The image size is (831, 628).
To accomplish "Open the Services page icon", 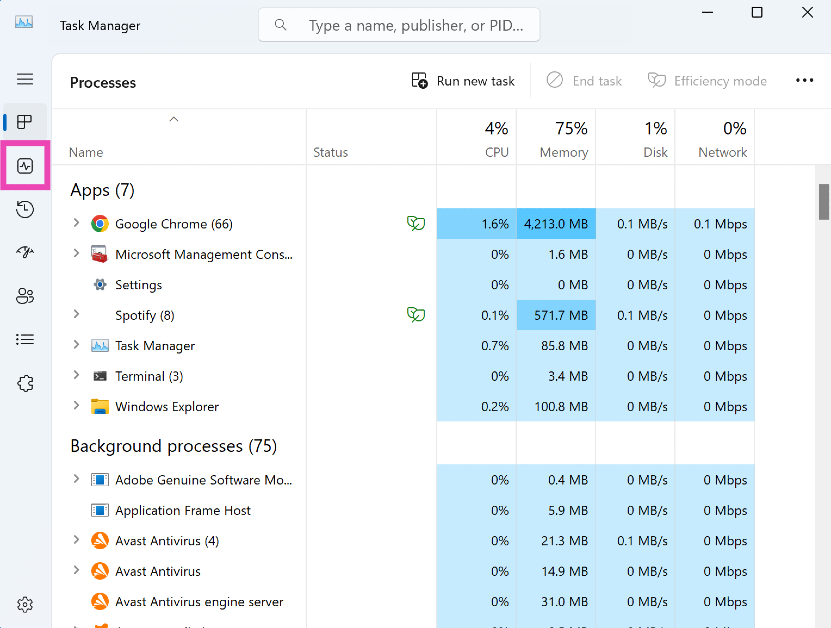I will click(x=25, y=383).
